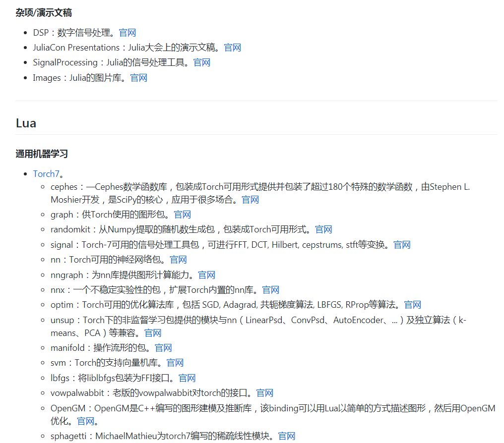Open the 官网 link for svm
Viewport: 504px width, 443px height.
(x=175, y=363)
